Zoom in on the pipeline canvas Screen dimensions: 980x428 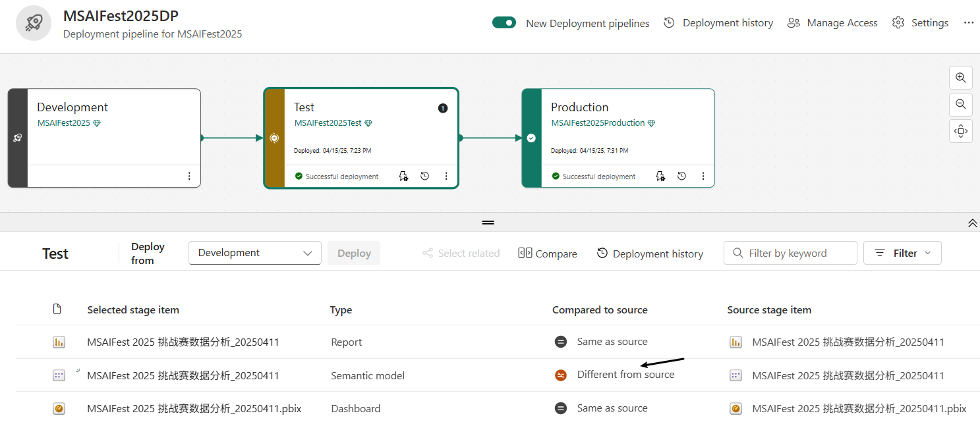[x=961, y=78]
